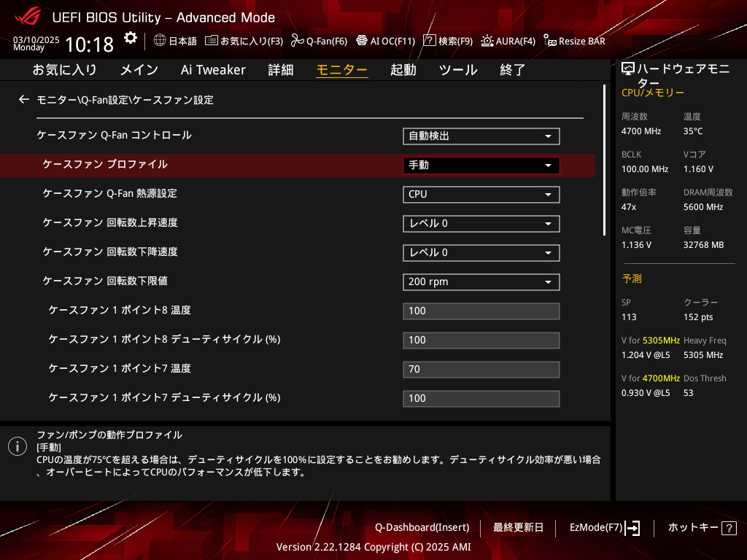Click the 予測 section heading
The width and height of the screenshot is (747, 560).
coord(632,279)
